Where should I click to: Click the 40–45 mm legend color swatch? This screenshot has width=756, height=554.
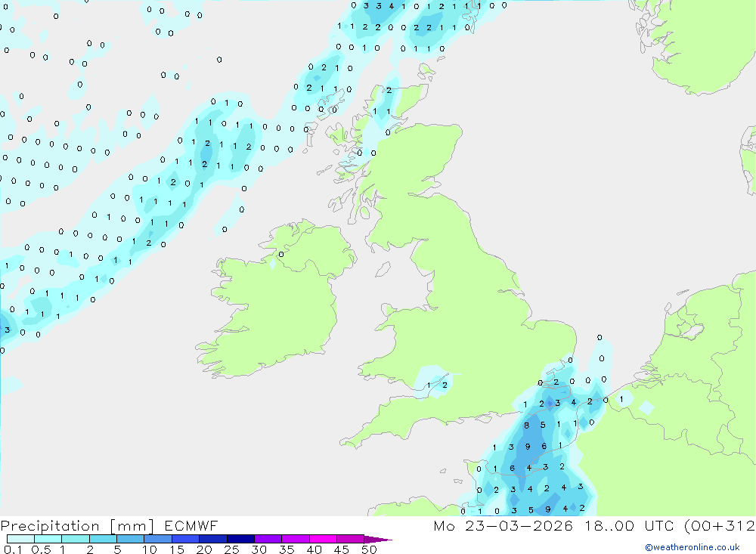tap(323, 539)
